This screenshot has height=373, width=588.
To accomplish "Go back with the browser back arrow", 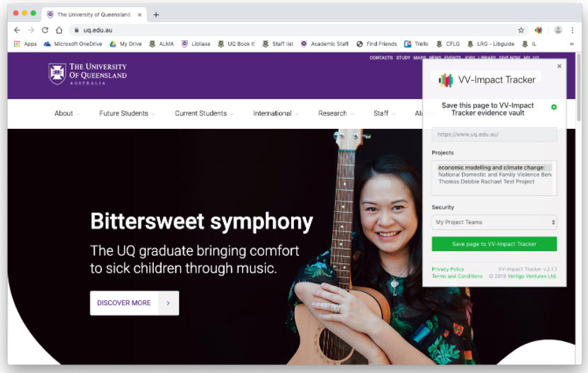I will (x=17, y=30).
